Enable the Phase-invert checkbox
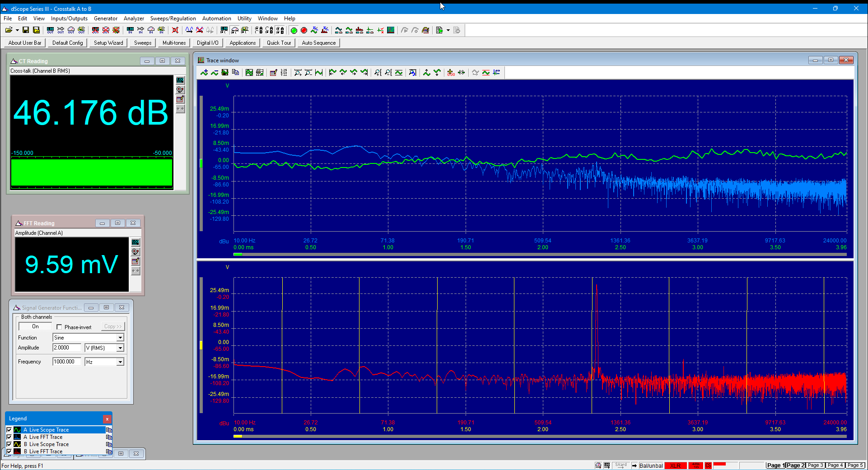 59,327
